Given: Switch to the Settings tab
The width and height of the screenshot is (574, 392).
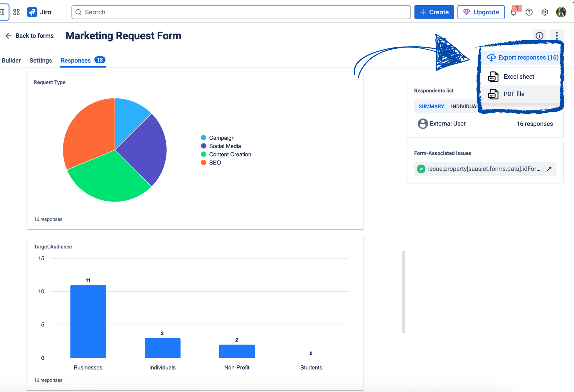Looking at the screenshot, I should (x=41, y=60).
